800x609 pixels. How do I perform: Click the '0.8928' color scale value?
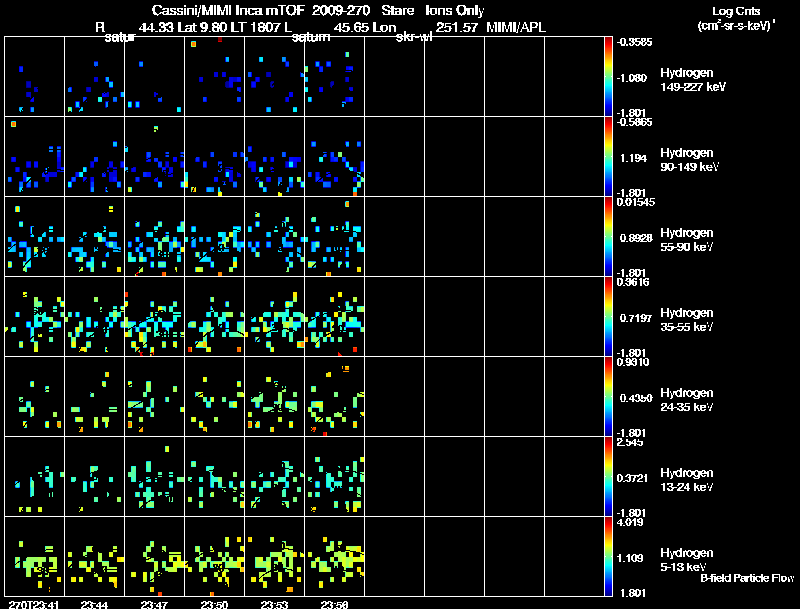(636, 238)
